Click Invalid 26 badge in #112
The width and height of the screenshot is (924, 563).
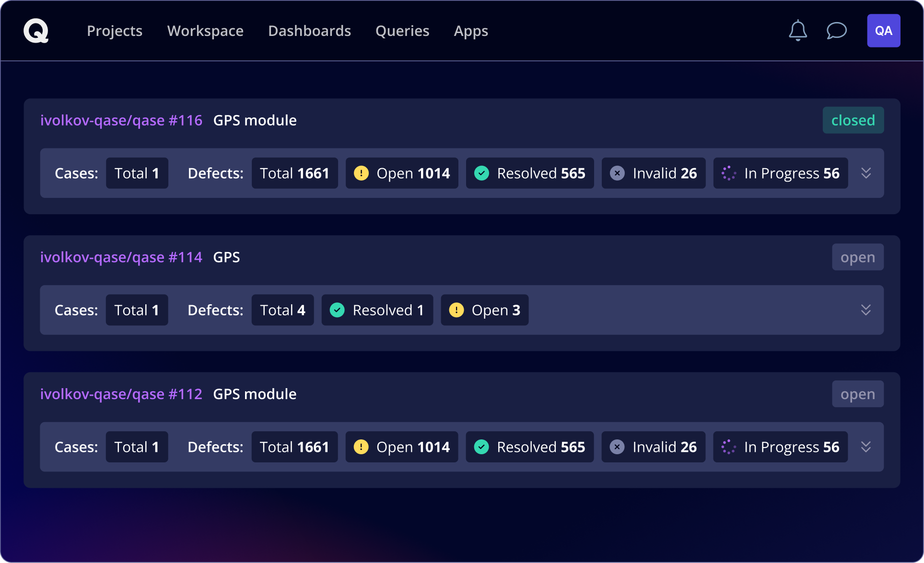pyautogui.click(x=653, y=447)
